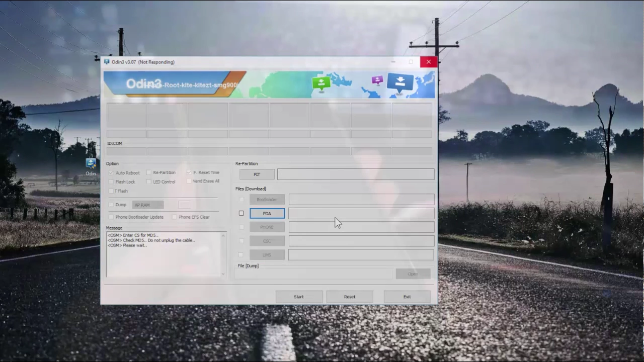Image resolution: width=644 pixels, height=362 pixels.
Task: Tick the checkbox beside PHONE
Action: [241, 227]
